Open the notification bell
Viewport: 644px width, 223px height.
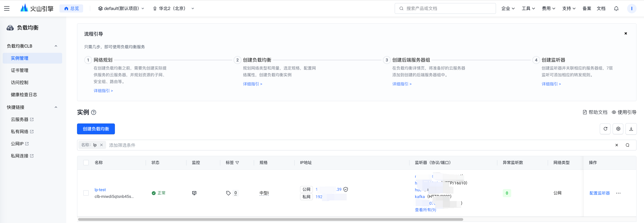point(616,8)
